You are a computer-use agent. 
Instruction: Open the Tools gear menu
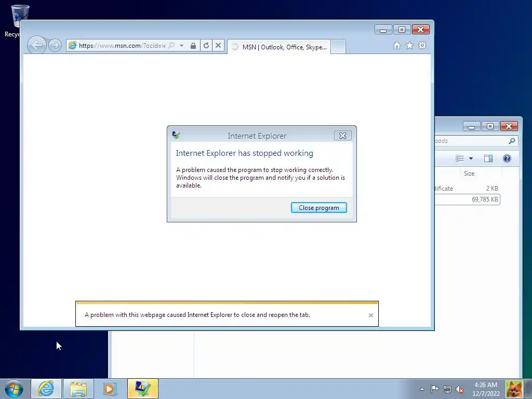(422, 46)
